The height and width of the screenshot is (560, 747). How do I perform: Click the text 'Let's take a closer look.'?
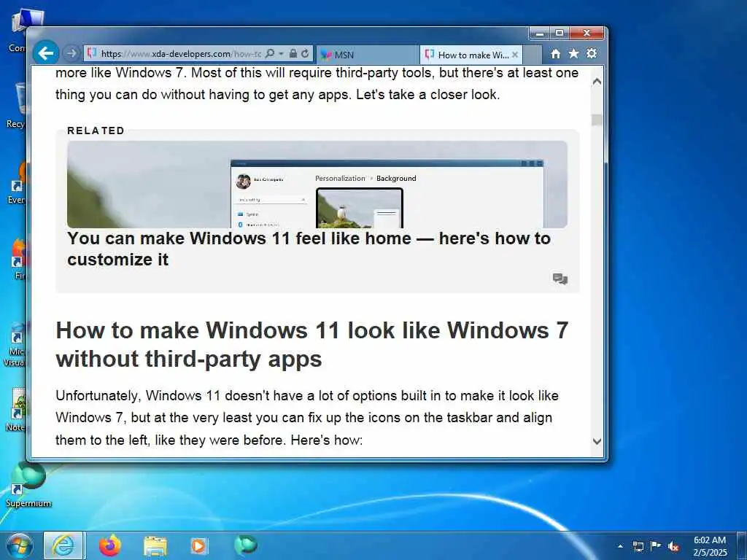(x=427, y=94)
